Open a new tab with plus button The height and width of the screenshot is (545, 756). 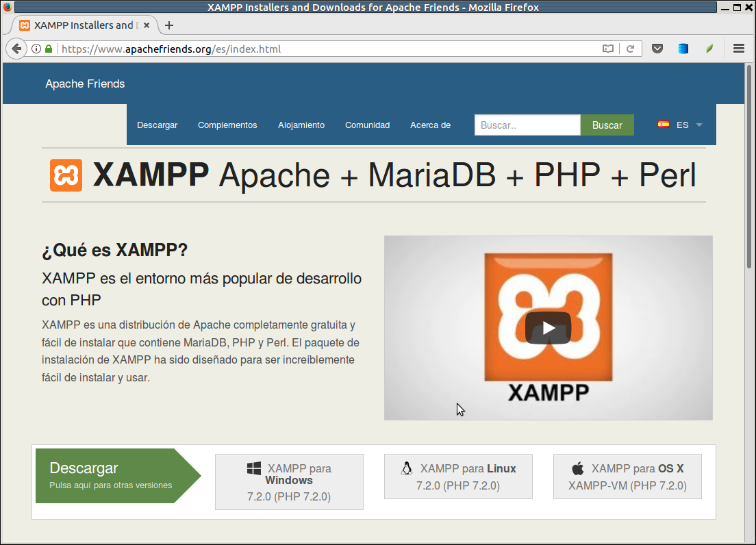pos(169,25)
